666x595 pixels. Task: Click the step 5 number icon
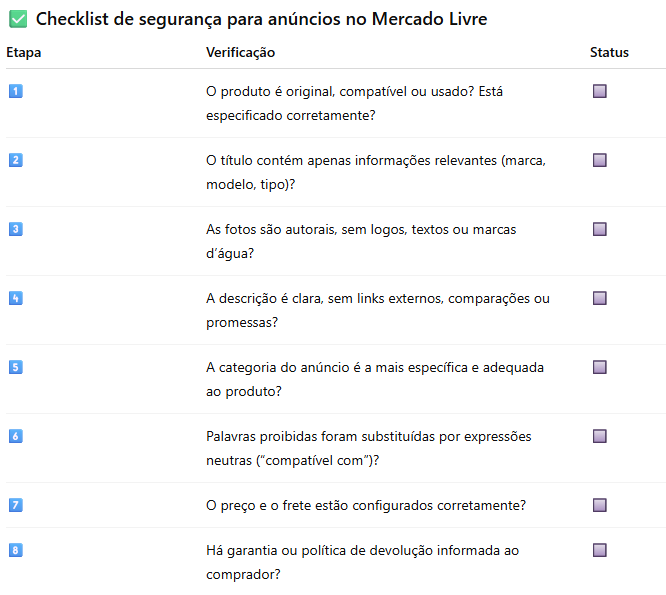pos(15,367)
